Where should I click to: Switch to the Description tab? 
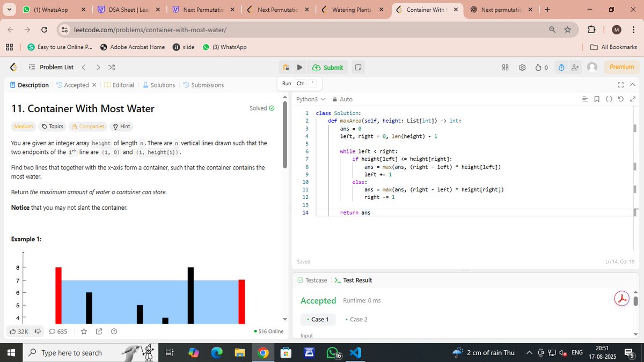tap(30, 85)
